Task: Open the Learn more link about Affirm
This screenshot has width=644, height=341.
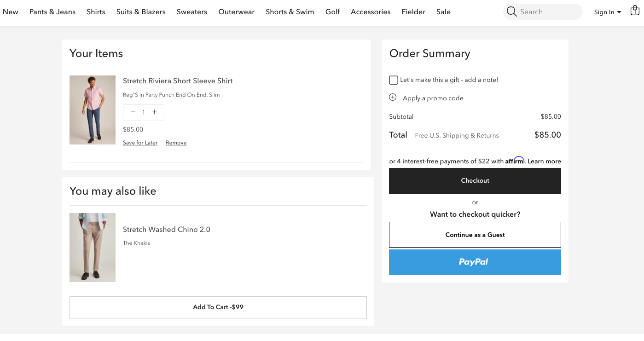Action: (544, 161)
